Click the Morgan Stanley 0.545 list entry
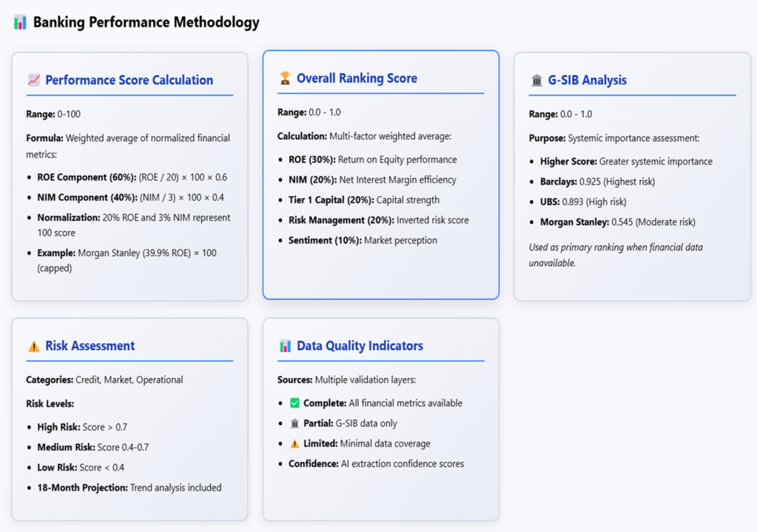 617,222
